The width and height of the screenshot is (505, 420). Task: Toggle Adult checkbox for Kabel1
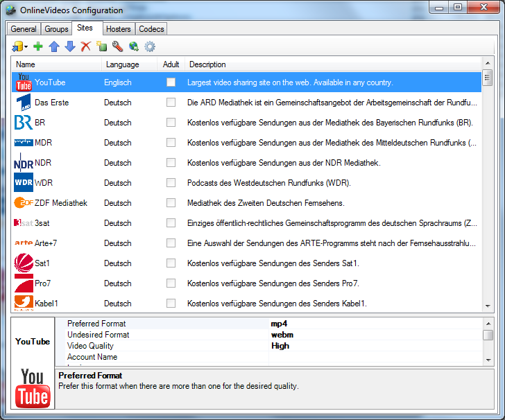tap(171, 303)
